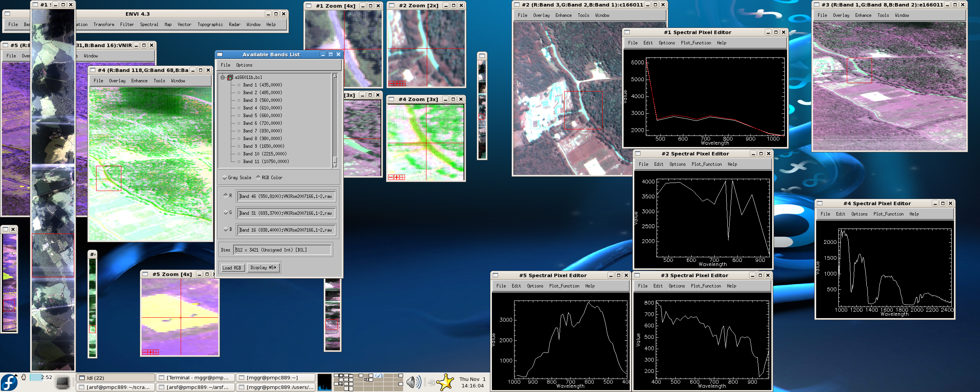Open Edit menu in #5 Spectral Pixel Editor
Viewport: 980px width, 392px height.
516,286
